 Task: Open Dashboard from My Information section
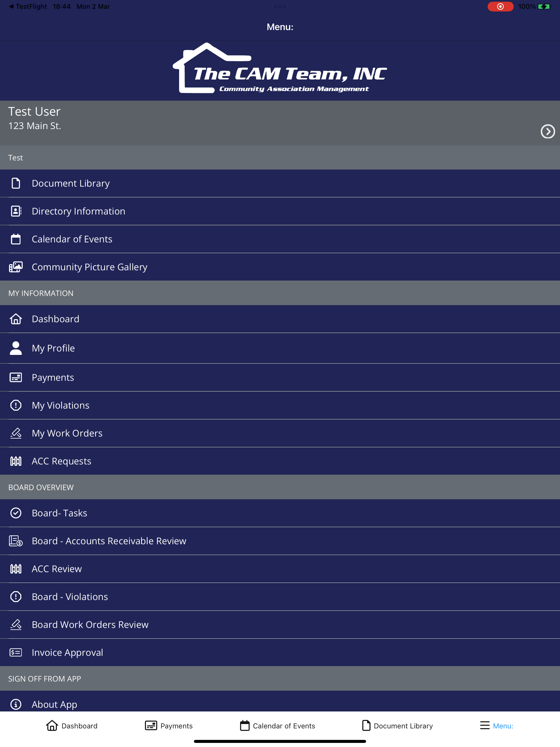pos(280,319)
